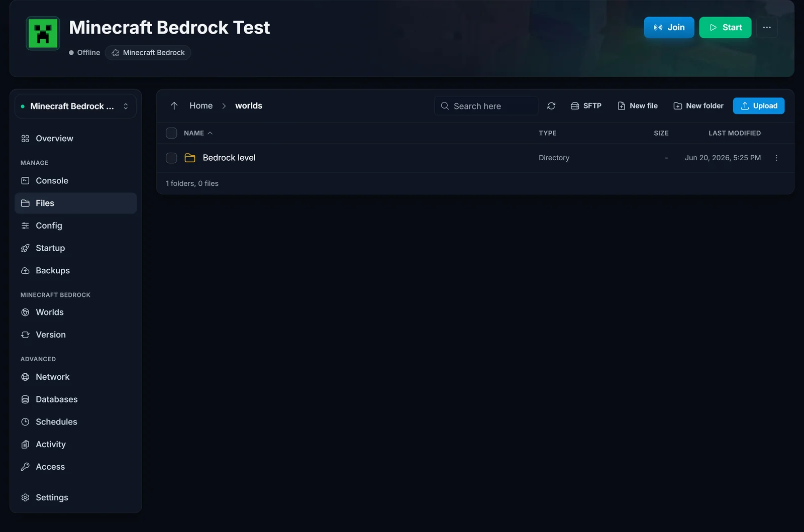Click the Offline status indicator
This screenshot has height=532, width=804.
(84, 53)
